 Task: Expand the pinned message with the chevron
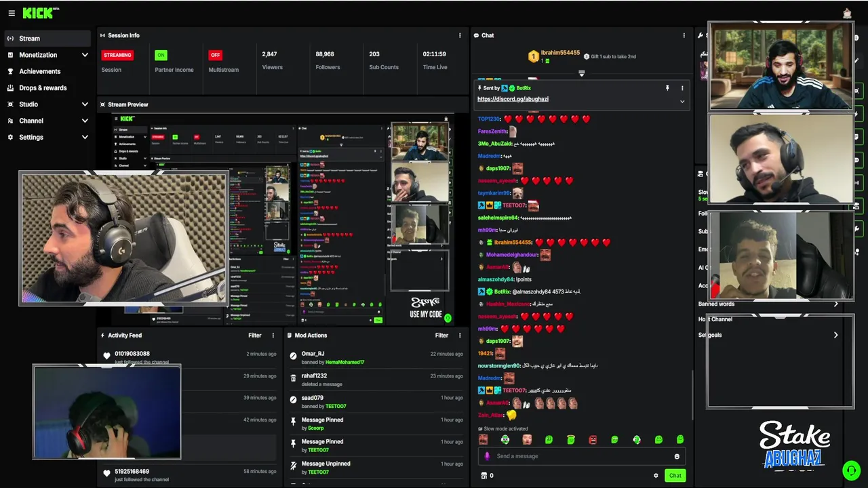tap(682, 102)
